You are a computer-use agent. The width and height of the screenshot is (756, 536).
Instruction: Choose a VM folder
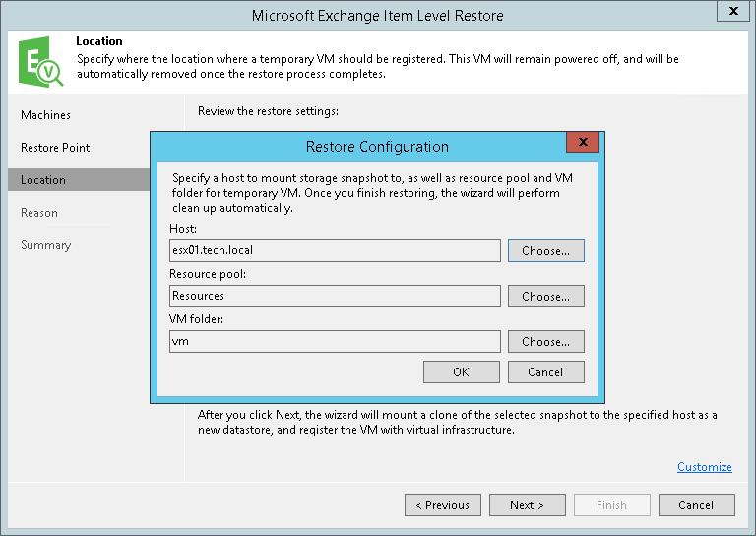545,342
